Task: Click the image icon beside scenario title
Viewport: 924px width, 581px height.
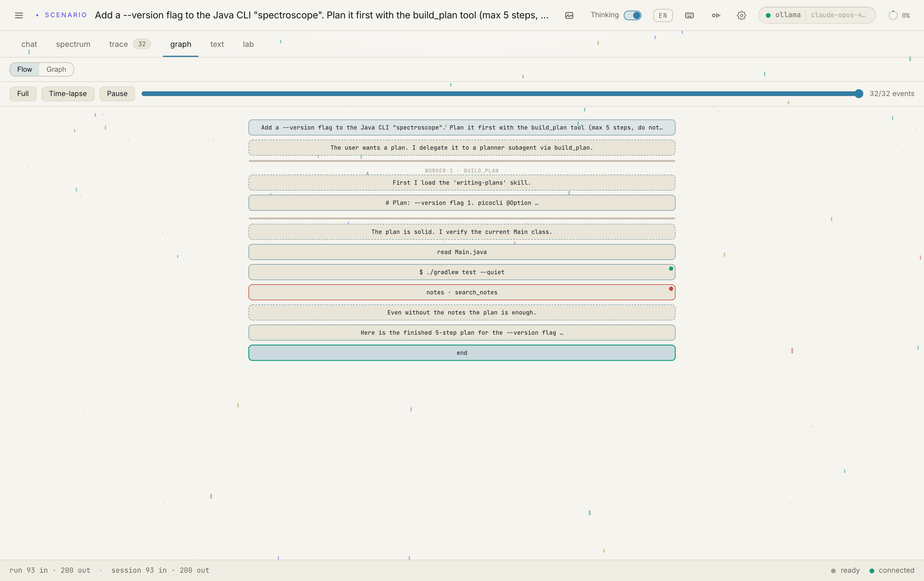Action: 569,15
